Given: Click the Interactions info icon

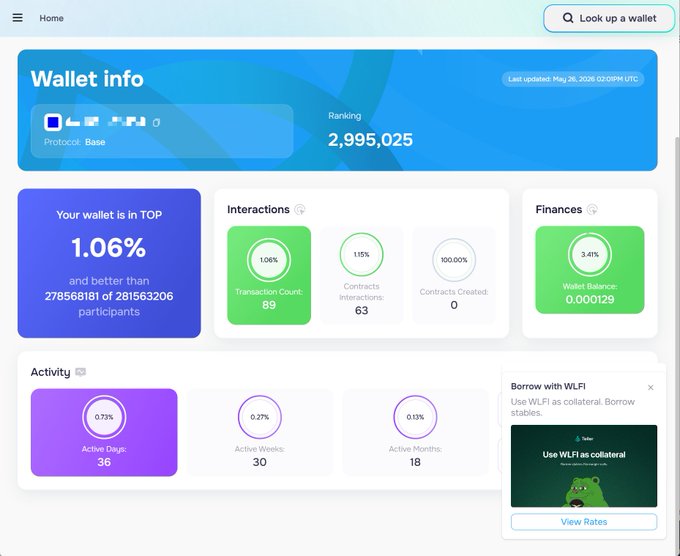Looking at the screenshot, I should click(300, 209).
